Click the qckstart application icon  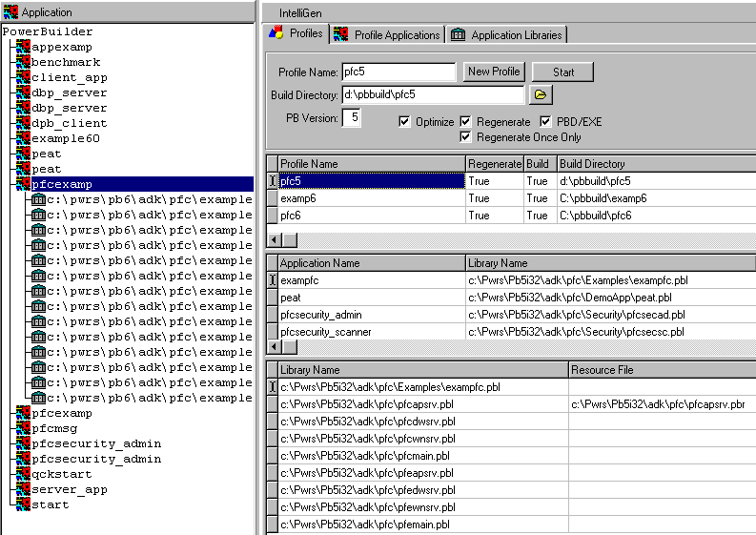(x=23, y=474)
